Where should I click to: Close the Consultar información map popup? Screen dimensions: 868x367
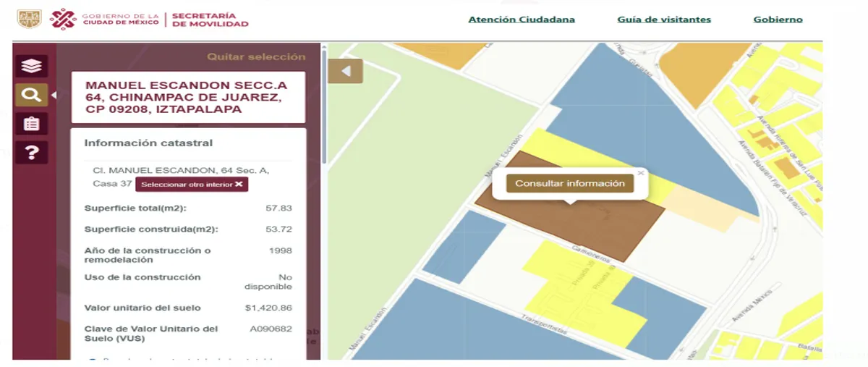tap(640, 173)
